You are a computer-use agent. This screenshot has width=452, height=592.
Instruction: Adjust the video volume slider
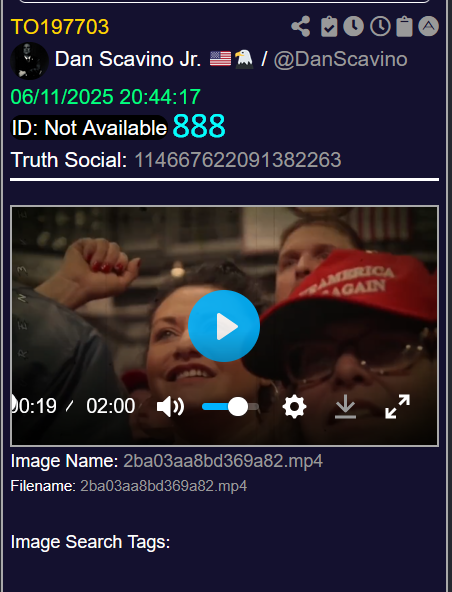230,407
